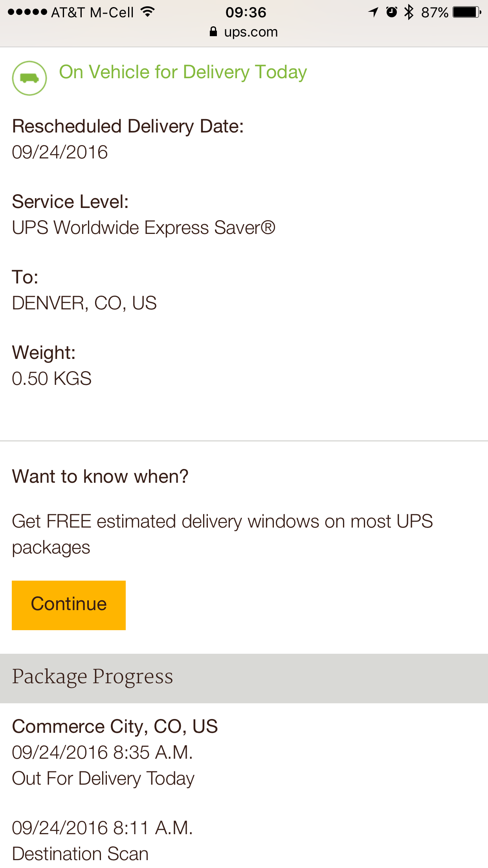Tap the UPS Worldwide Express Saver text
Image resolution: width=488 pixels, height=868 pixels.
(x=144, y=228)
